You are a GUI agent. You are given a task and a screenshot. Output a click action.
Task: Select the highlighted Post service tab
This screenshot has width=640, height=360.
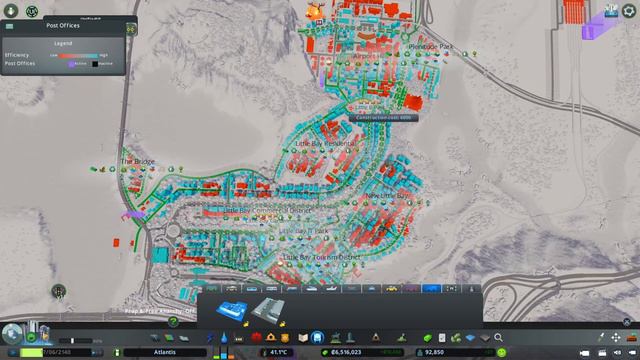pyautogui.click(x=431, y=289)
